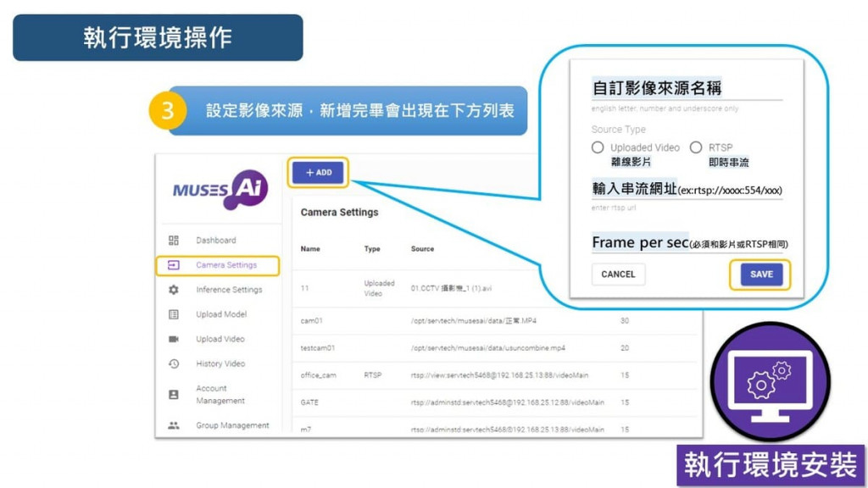
Task: Click the CANCEL button in dialog
Action: (618, 274)
